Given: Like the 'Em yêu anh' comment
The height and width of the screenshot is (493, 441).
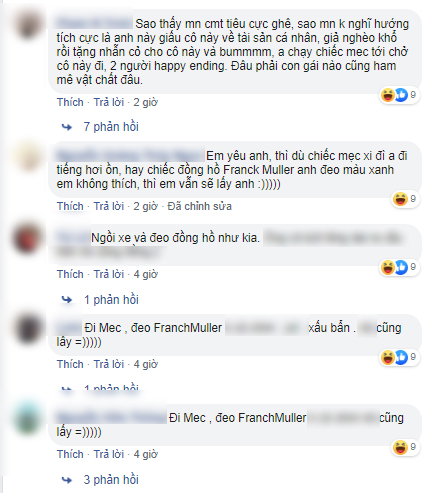Looking at the screenshot, I should tap(70, 206).
